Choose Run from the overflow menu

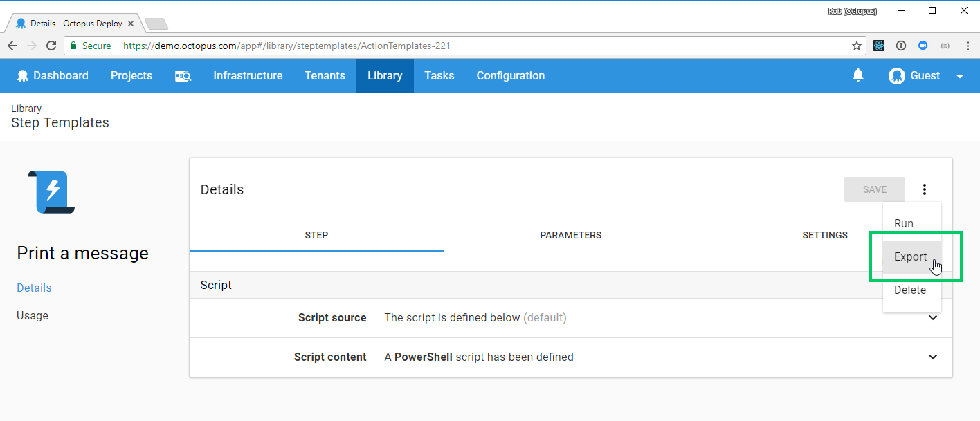click(911, 223)
